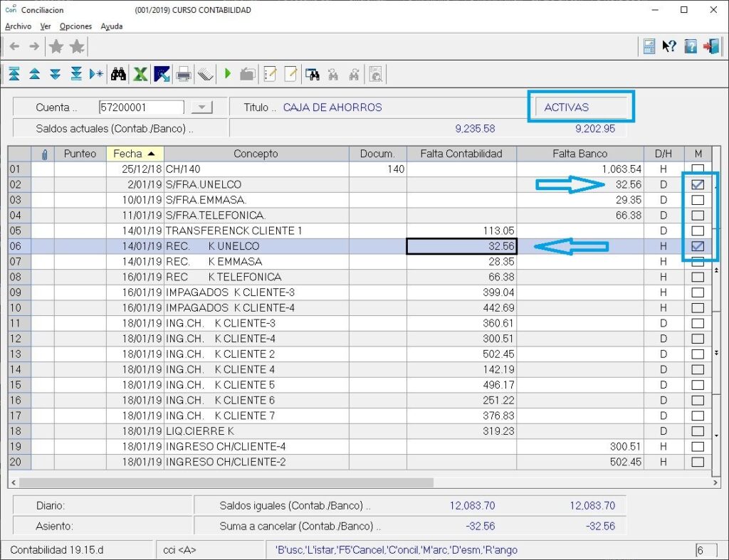Exit using the door icon
Screen dimensions: 729x560
coord(711,46)
